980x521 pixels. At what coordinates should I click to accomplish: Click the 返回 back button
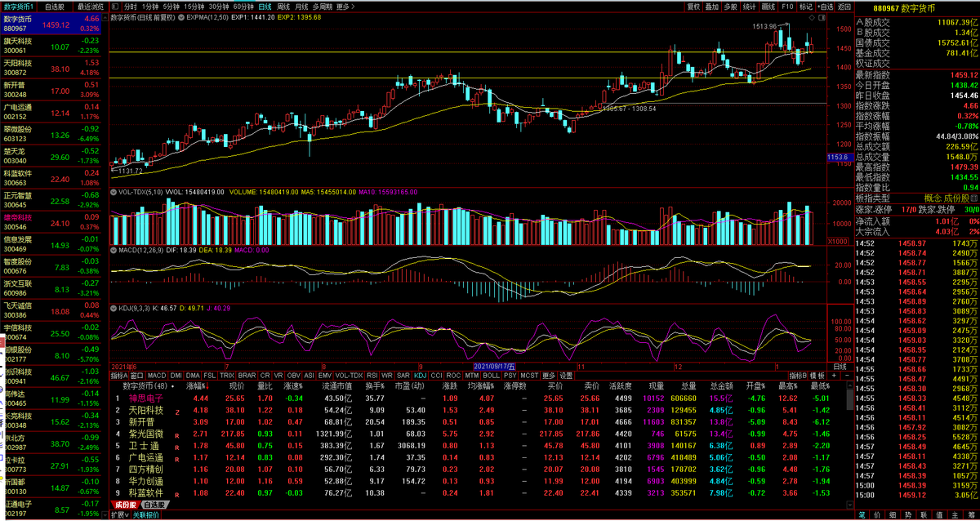point(844,6)
